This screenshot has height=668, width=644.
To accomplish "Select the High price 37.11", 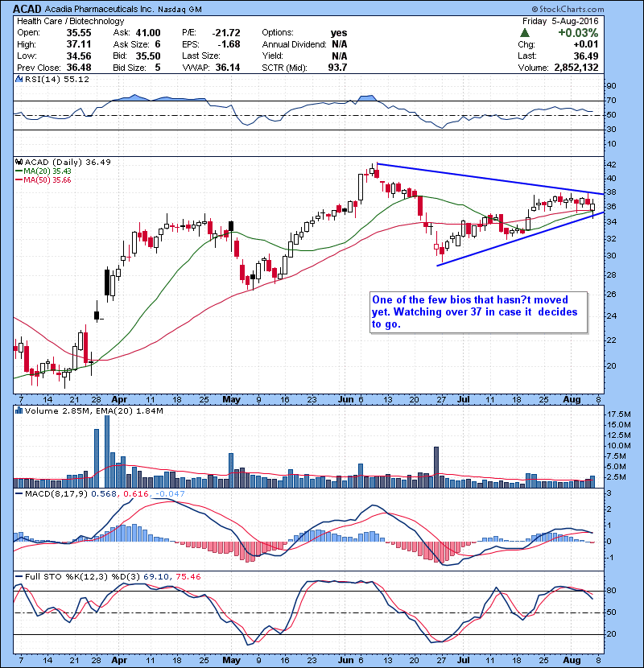I will pyautogui.click(x=79, y=44).
